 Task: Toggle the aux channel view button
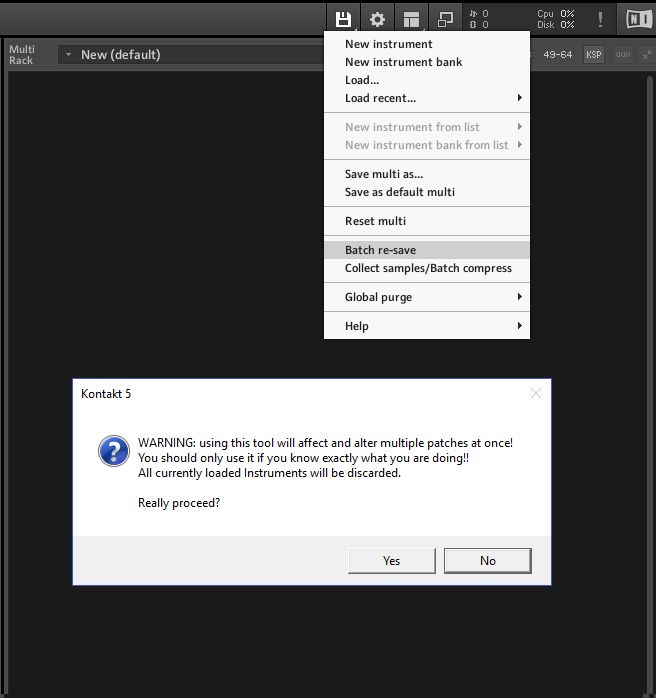(623, 55)
